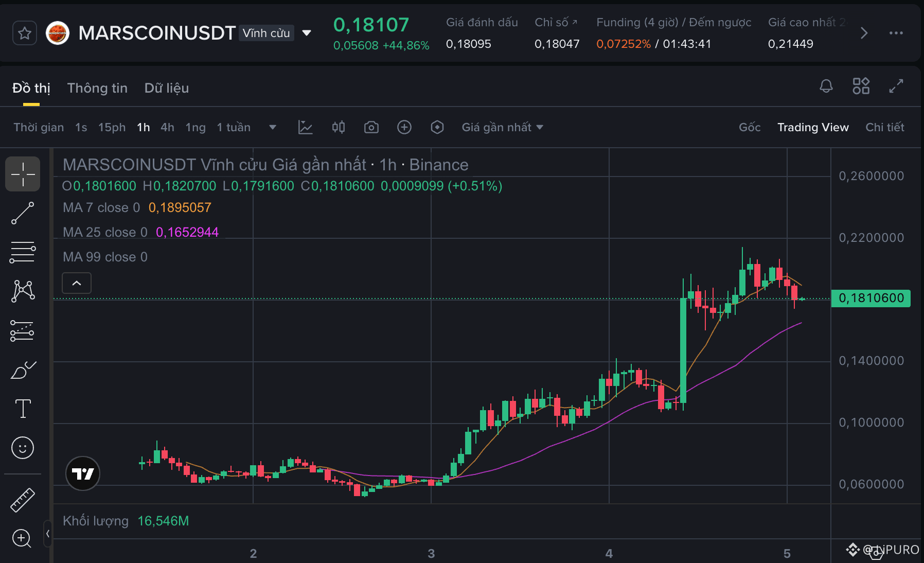This screenshot has height=563, width=924.
Task: Select the trend line drawing tool
Action: point(23,213)
